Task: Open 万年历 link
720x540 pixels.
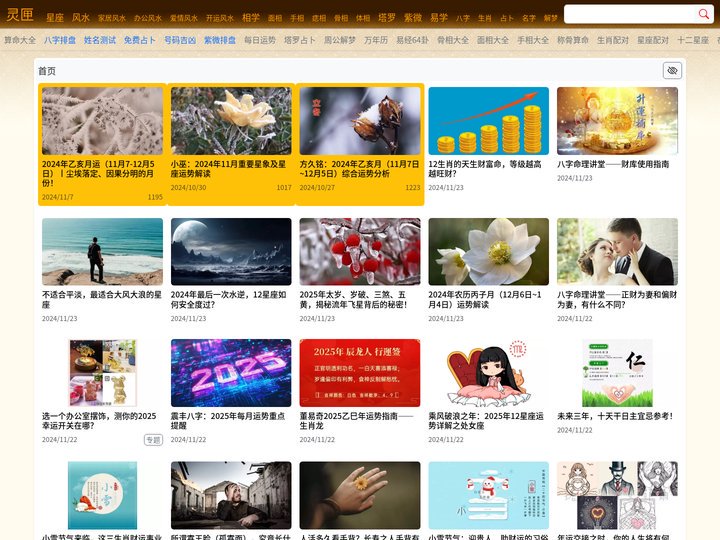Action: tap(376, 40)
